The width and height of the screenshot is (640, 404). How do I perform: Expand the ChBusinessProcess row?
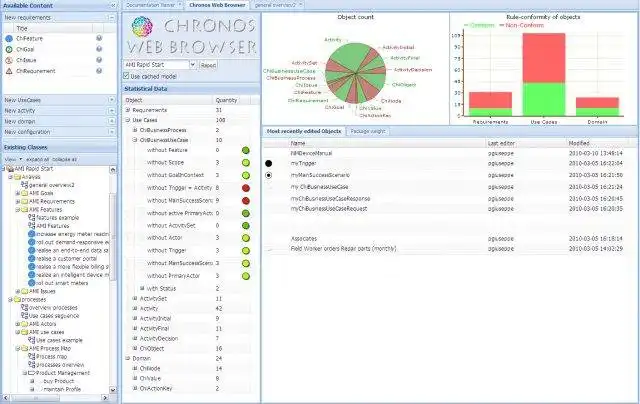[x=135, y=130]
